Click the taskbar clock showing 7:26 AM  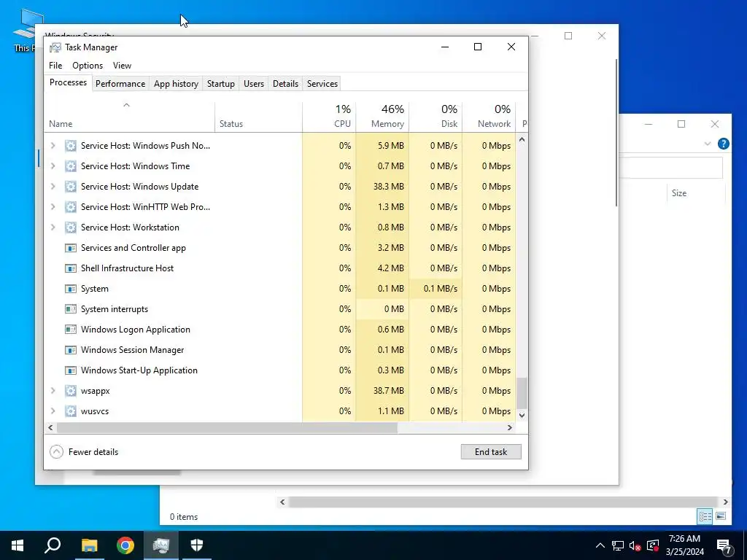[684, 545]
